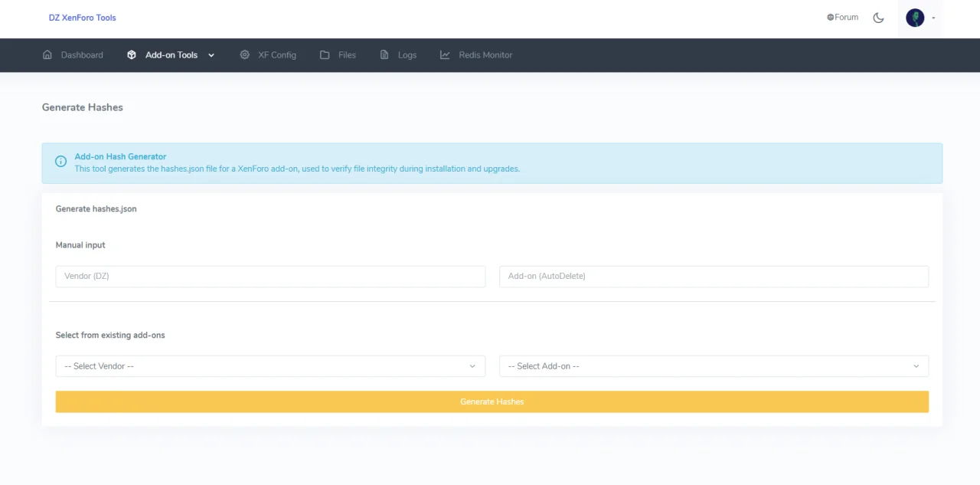Click the DZ XenForo Tools brand link
980x485 pixels.
point(83,18)
